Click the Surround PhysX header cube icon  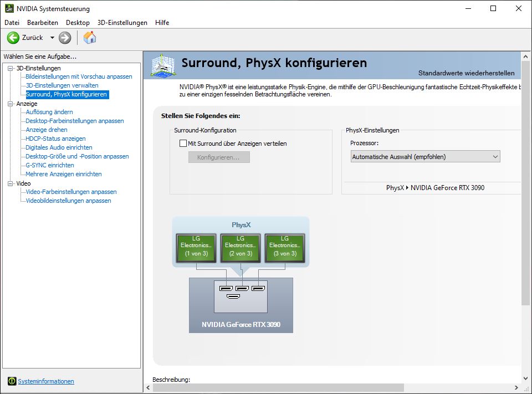(163, 65)
